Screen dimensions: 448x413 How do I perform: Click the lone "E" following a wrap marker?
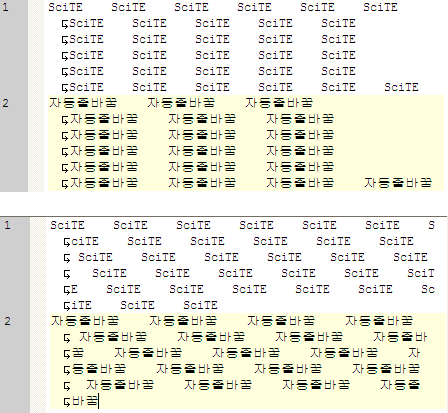click(x=74, y=289)
